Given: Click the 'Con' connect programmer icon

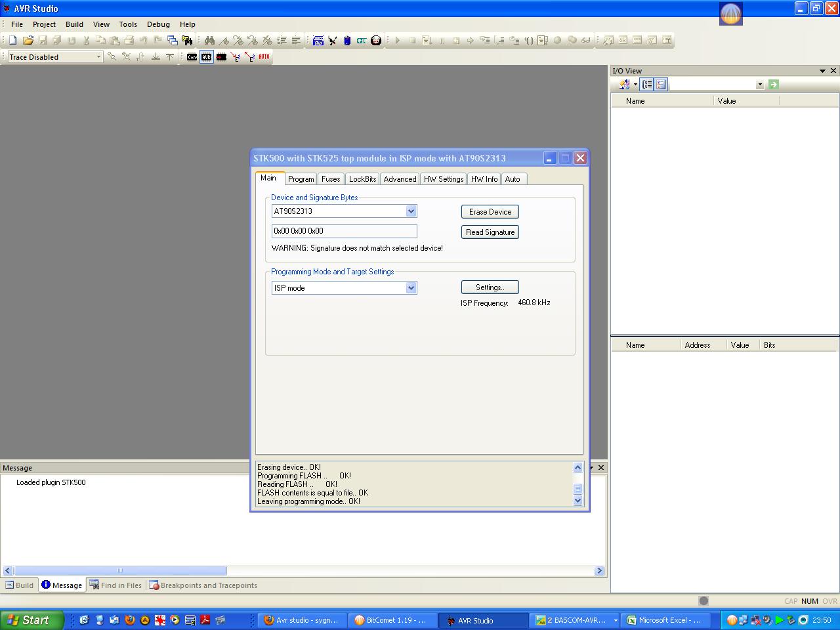Looking at the screenshot, I should click(192, 57).
